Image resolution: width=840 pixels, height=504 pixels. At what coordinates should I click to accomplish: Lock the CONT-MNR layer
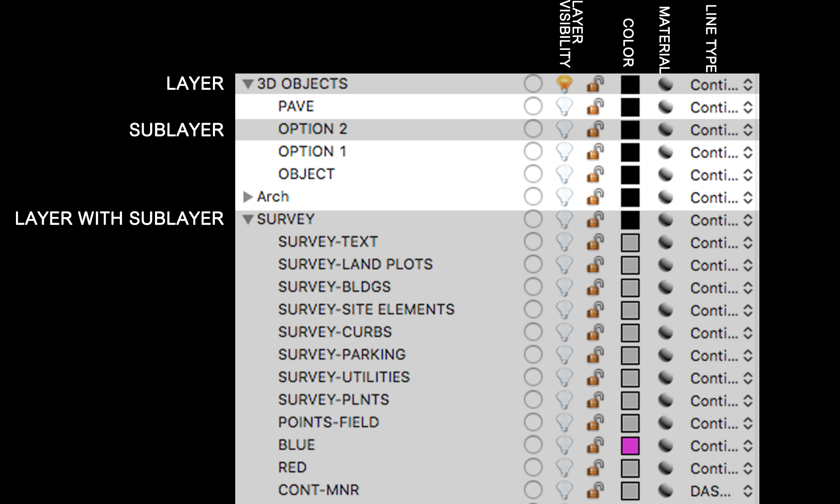pyautogui.click(x=595, y=490)
